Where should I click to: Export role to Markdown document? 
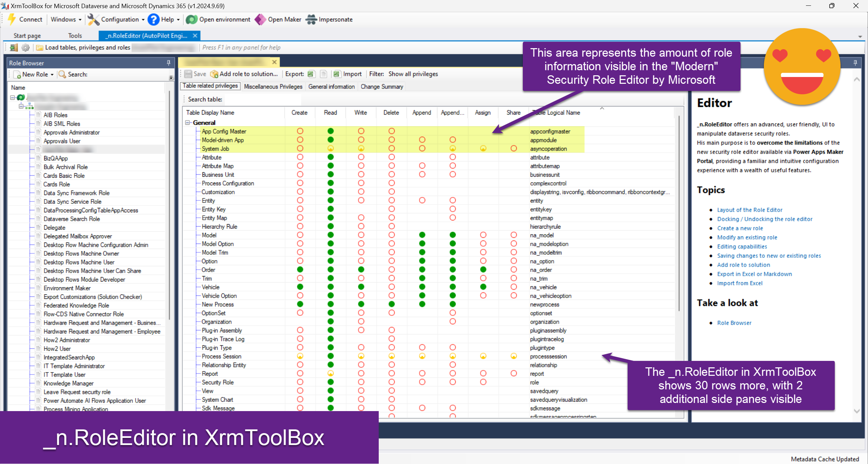(x=323, y=74)
